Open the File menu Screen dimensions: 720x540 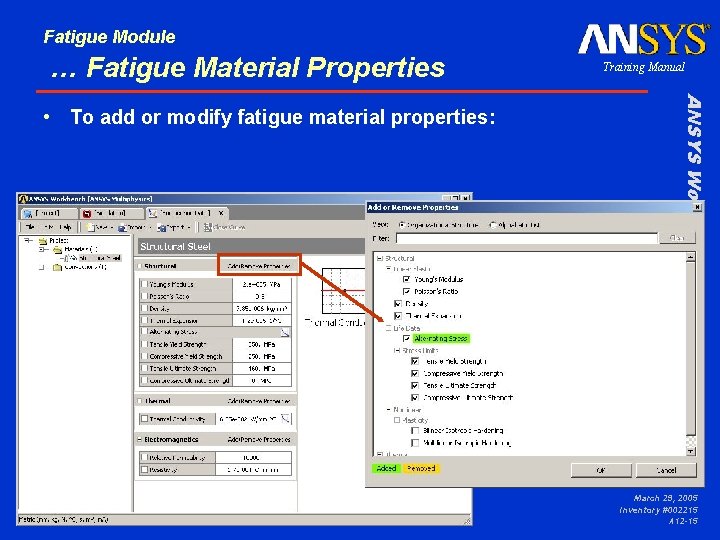pos(30,227)
